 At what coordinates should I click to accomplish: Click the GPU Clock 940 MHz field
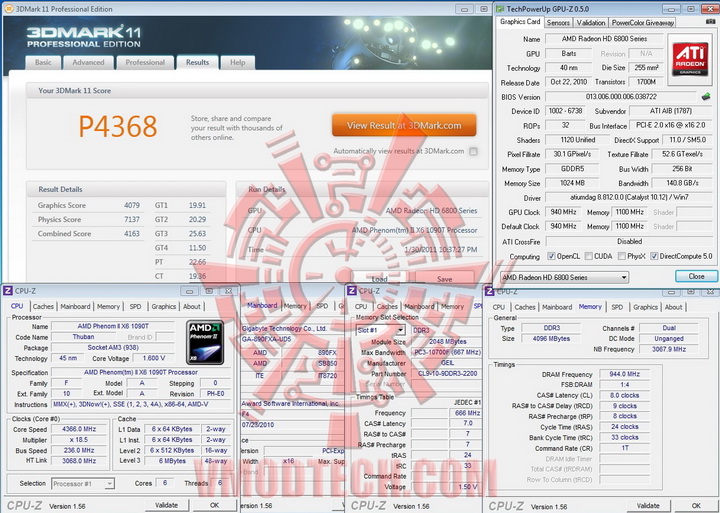click(x=563, y=212)
